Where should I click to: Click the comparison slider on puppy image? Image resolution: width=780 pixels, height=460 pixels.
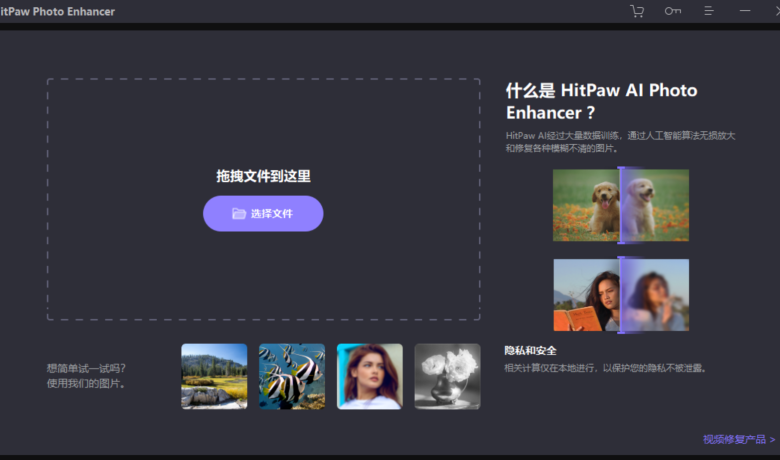[x=621, y=205]
